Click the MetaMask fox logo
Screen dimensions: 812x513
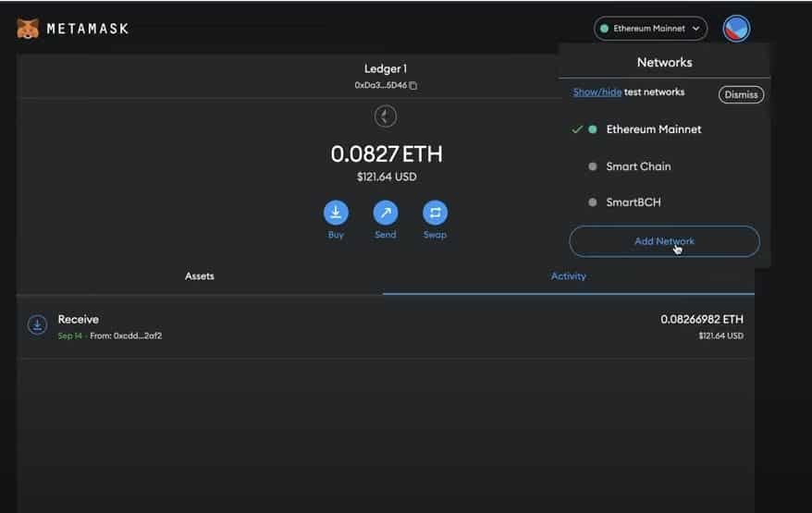(x=28, y=29)
